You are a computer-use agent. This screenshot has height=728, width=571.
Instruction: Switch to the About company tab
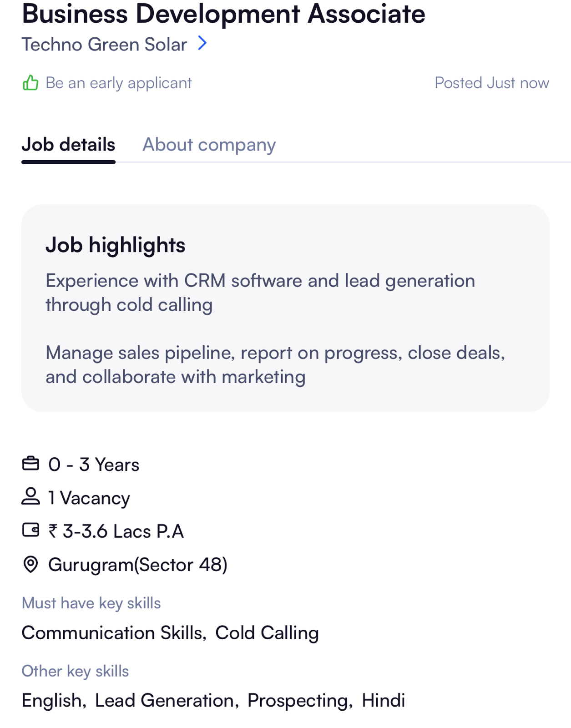[x=209, y=145]
